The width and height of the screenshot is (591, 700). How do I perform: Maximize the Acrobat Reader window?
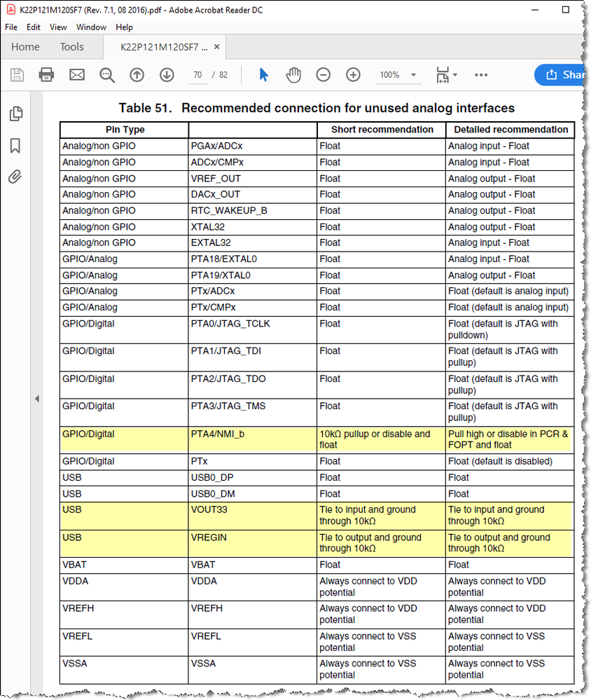[566, 9]
